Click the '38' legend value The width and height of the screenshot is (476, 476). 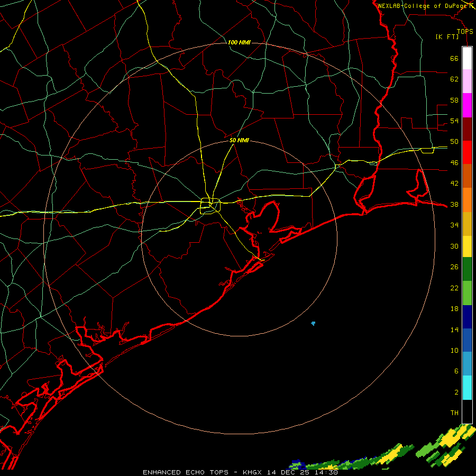(x=454, y=204)
